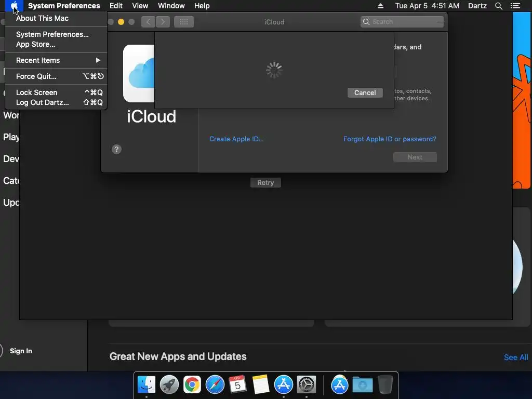Click the Search field in preferences
Screen dimensions: 532x399
(x=402, y=22)
